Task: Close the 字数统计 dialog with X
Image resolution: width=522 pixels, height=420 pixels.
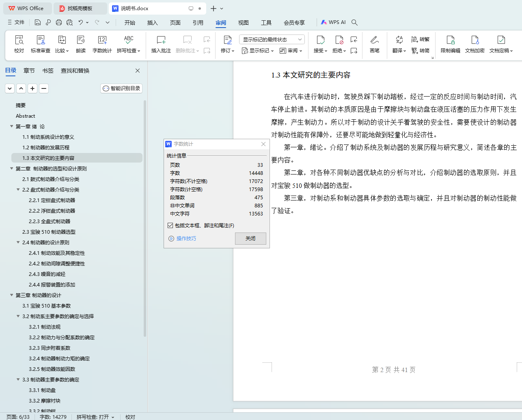Action: [263, 144]
